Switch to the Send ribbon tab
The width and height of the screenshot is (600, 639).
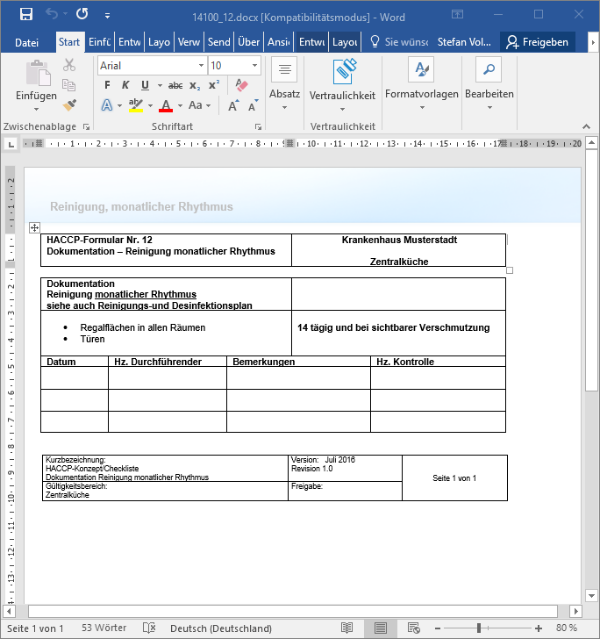pos(218,42)
